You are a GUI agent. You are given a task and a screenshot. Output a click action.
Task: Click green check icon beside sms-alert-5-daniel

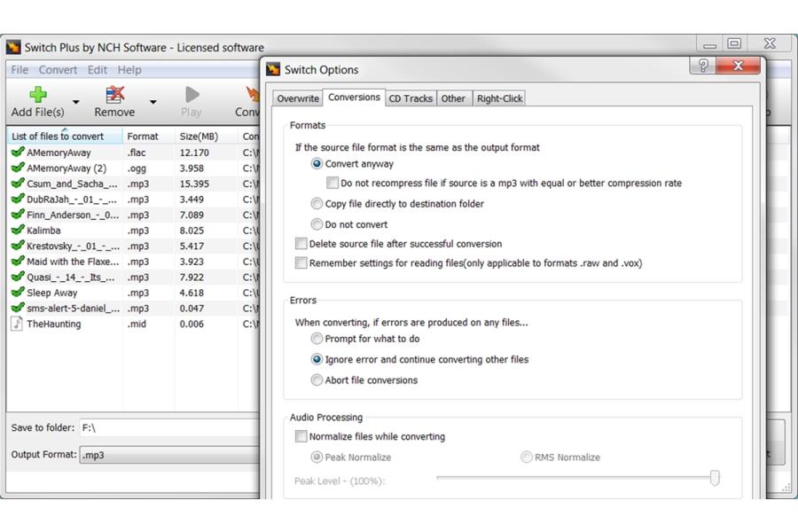pos(18,308)
